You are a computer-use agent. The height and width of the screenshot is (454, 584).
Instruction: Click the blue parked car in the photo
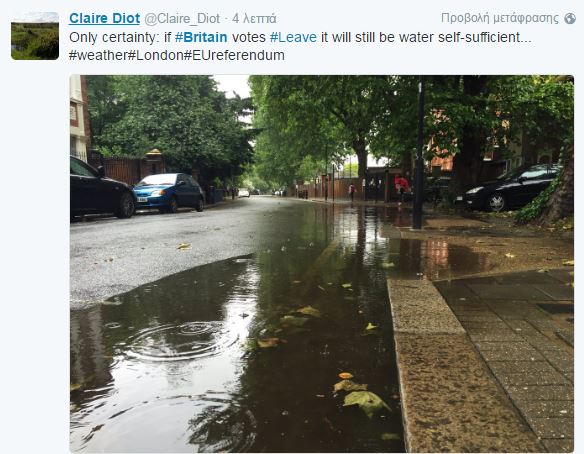(168, 192)
